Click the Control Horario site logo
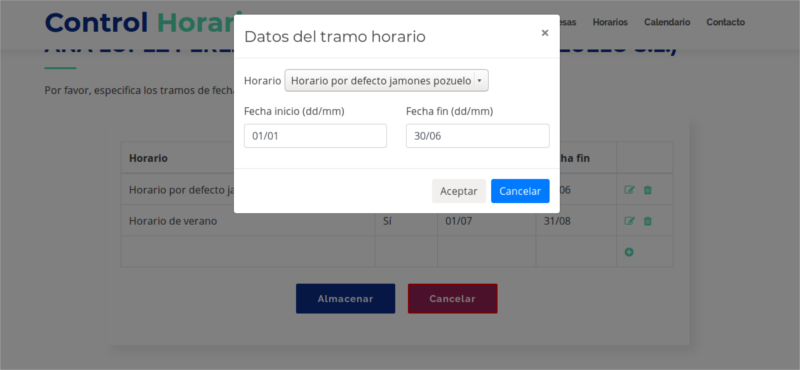The height and width of the screenshot is (370, 800). [x=142, y=22]
